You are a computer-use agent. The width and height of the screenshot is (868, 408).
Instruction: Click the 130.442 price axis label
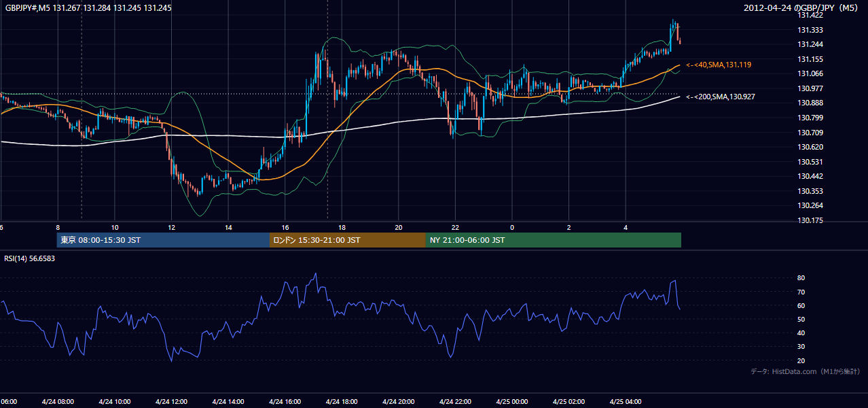pyautogui.click(x=810, y=176)
